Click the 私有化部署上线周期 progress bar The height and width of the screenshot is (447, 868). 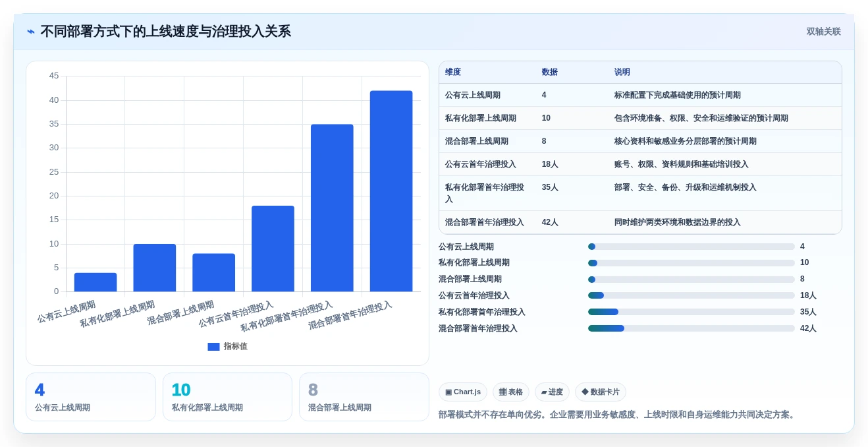(692, 263)
